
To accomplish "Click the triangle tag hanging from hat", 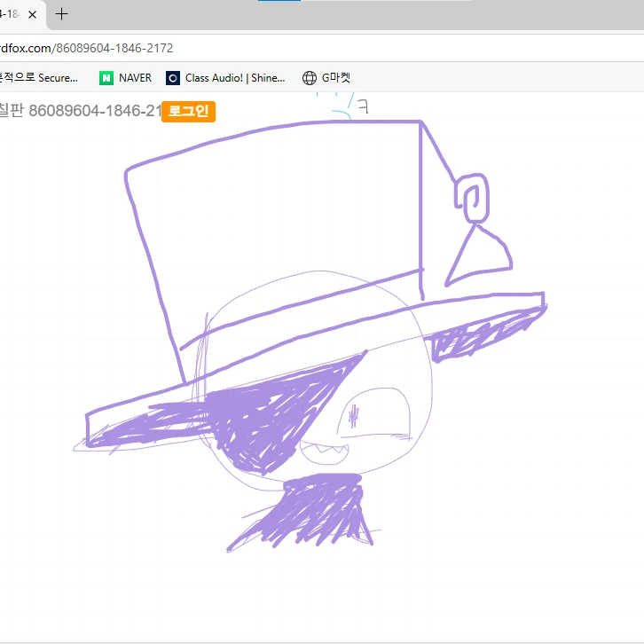I will click(x=480, y=256).
